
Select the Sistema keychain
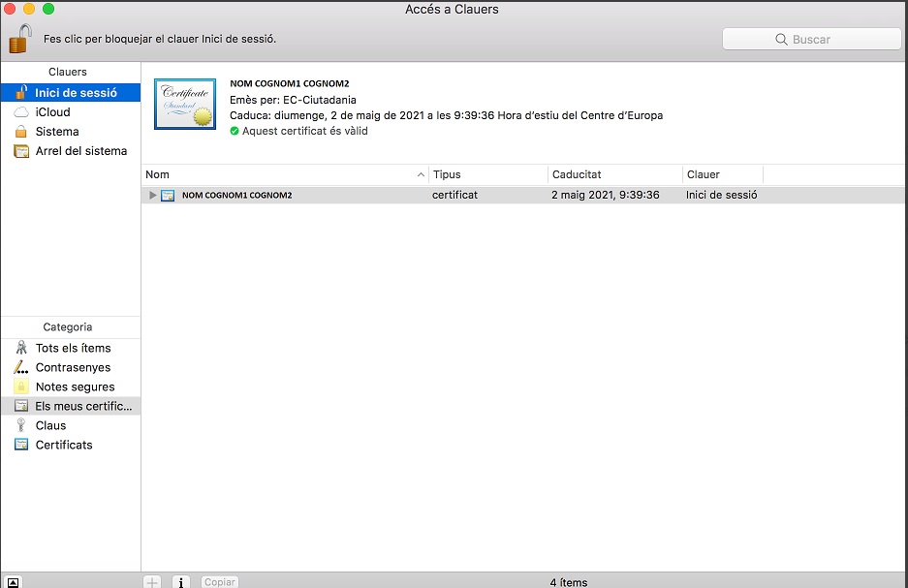click(x=57, y=132)
